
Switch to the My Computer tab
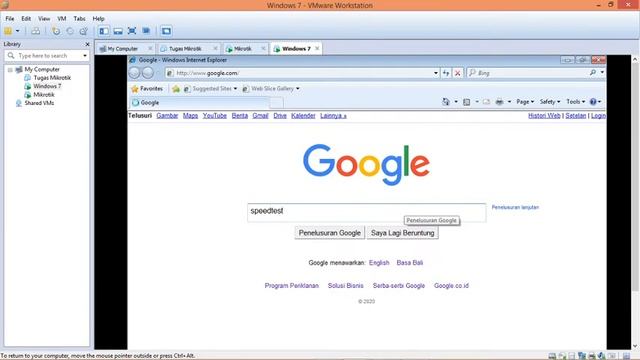[x=122, y=49]
